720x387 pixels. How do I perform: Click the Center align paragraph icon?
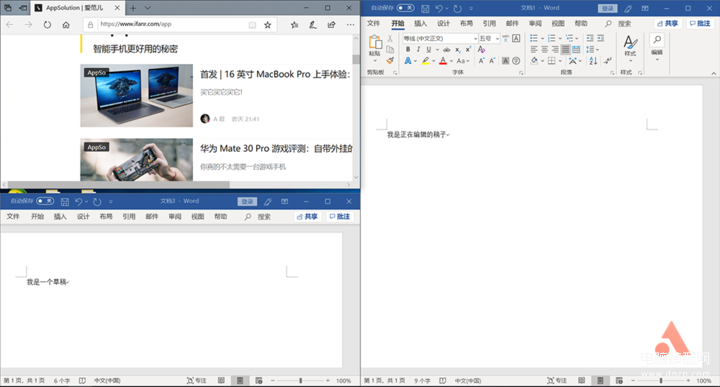click(545, 50)
